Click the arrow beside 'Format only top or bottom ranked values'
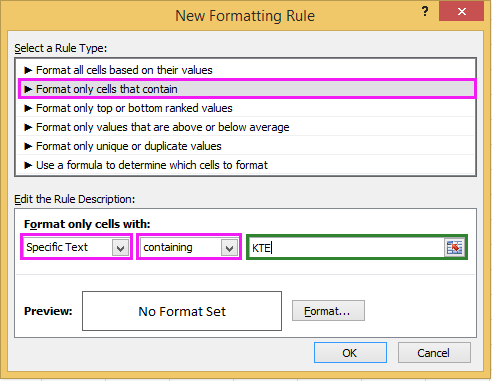Image resolution: width=492 pixels, height=381 pixels. [x=28, y=108]
